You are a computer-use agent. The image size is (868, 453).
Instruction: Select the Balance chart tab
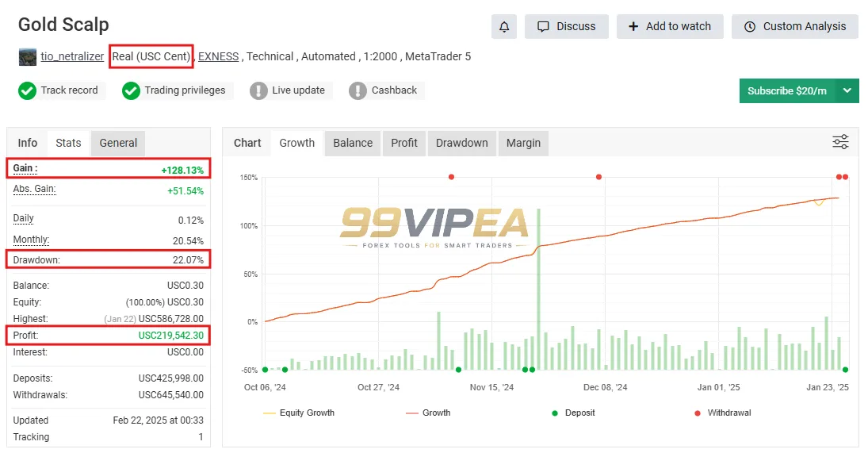[x=353, y=143]
